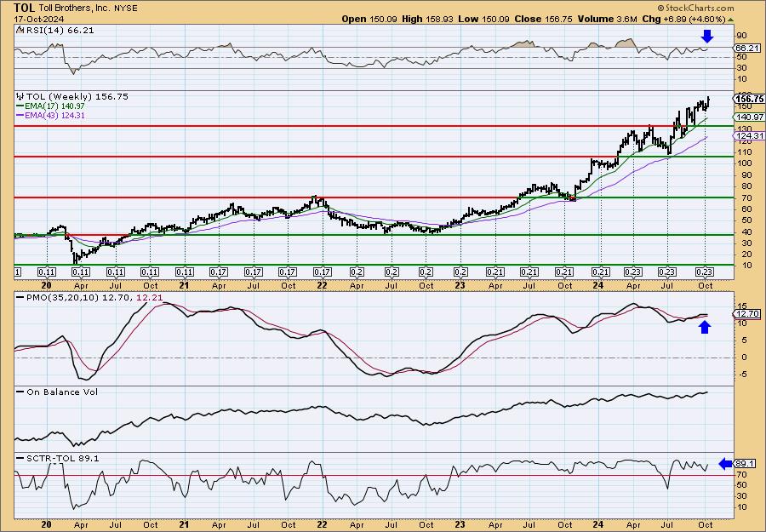Click the 140.97 EMA tag on price axis
The width and height of the screenshot is (766, 532).
click(x=751, y=117)
